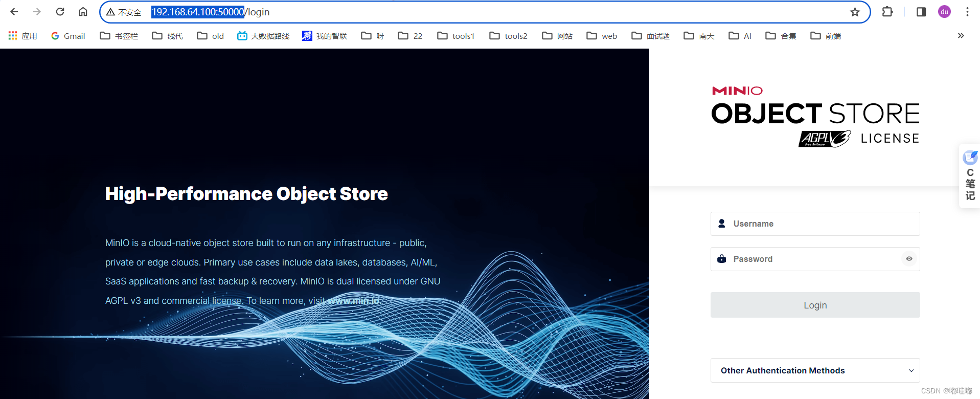The width and height of the screenshot is (980, 399).
Task: Open the 22 bookmark folder
Action: 411,36
